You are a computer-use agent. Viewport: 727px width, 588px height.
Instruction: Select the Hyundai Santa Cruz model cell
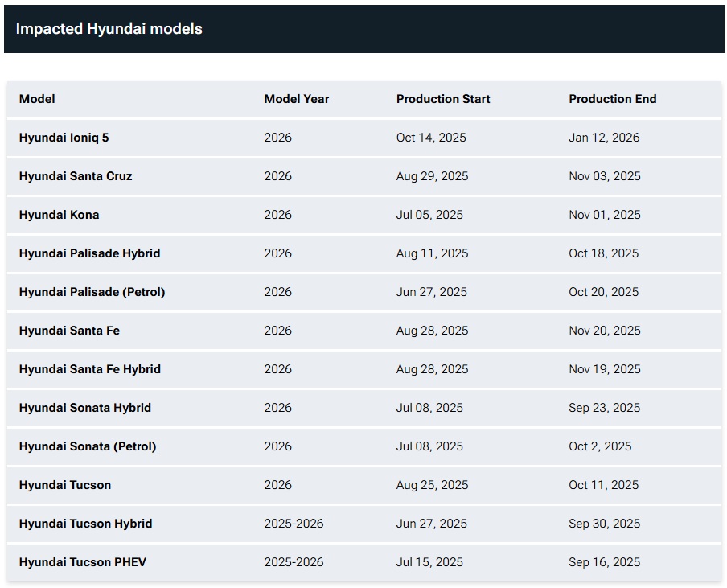[76, 176]
